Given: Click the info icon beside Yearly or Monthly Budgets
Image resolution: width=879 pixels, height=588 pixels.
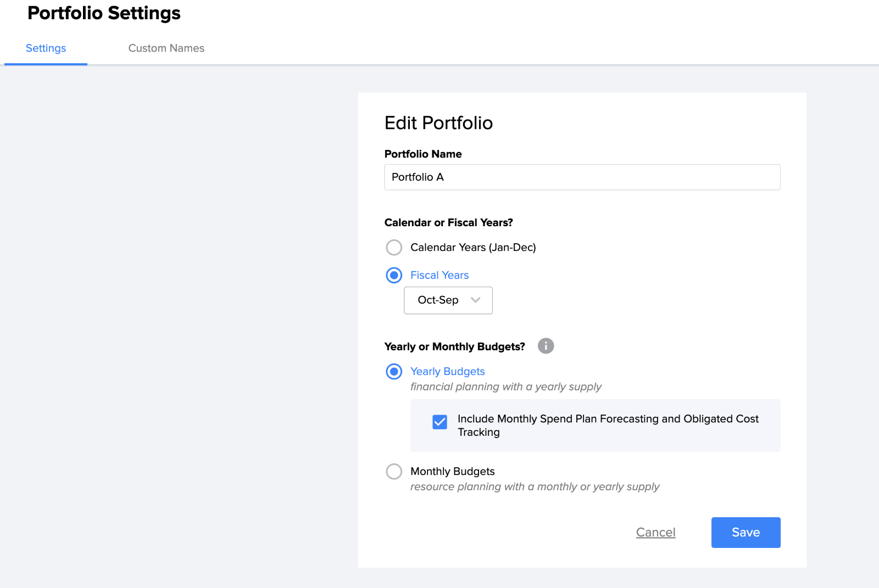Looking at the screenshot, I should [x=546, y=346].
